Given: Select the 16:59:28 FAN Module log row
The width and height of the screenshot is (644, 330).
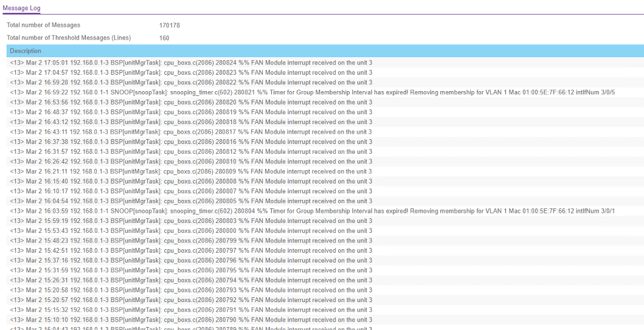Looking at the screenshot, I should pos(191,82).
